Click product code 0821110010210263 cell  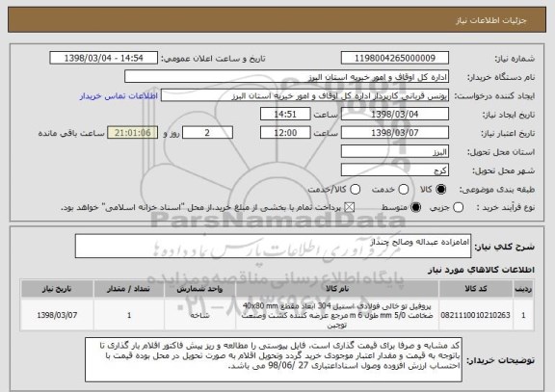click(x=476, y=315)
